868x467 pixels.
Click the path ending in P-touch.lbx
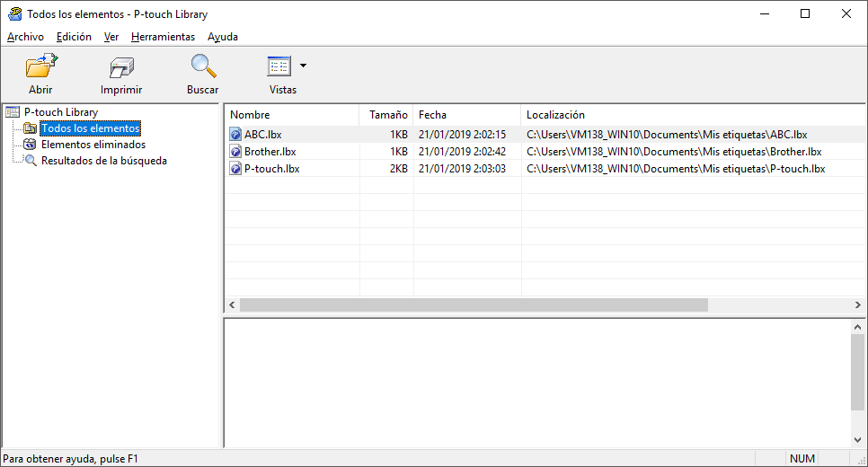pos(676,169)
